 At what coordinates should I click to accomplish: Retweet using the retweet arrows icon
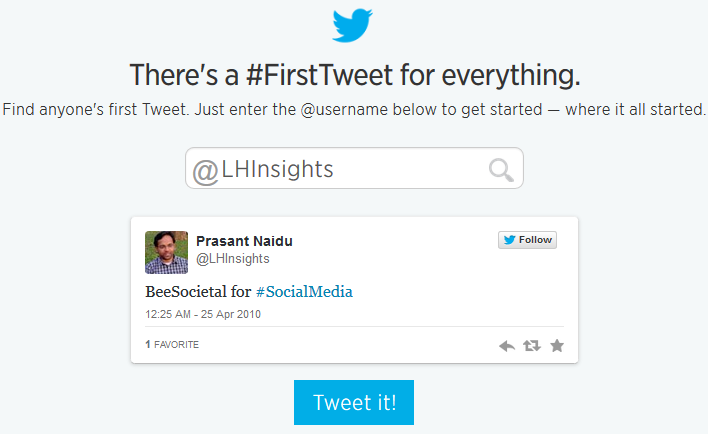(532, 346)
